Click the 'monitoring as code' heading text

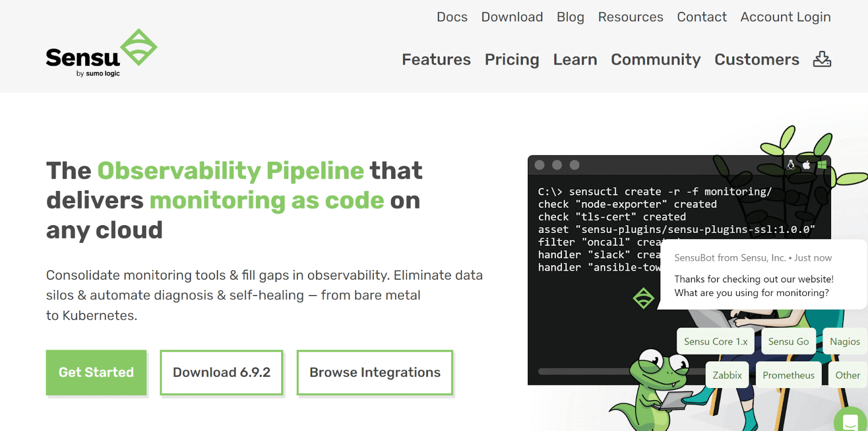coord(267,200)
